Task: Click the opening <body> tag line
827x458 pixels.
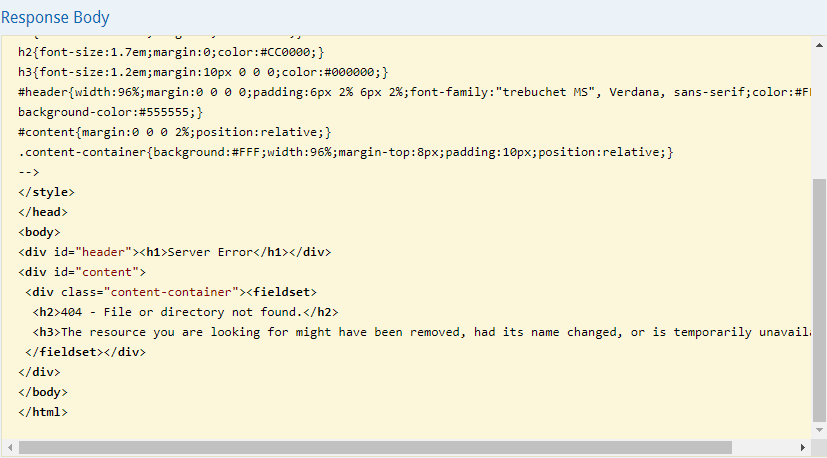Action: (x=39, y=232)
